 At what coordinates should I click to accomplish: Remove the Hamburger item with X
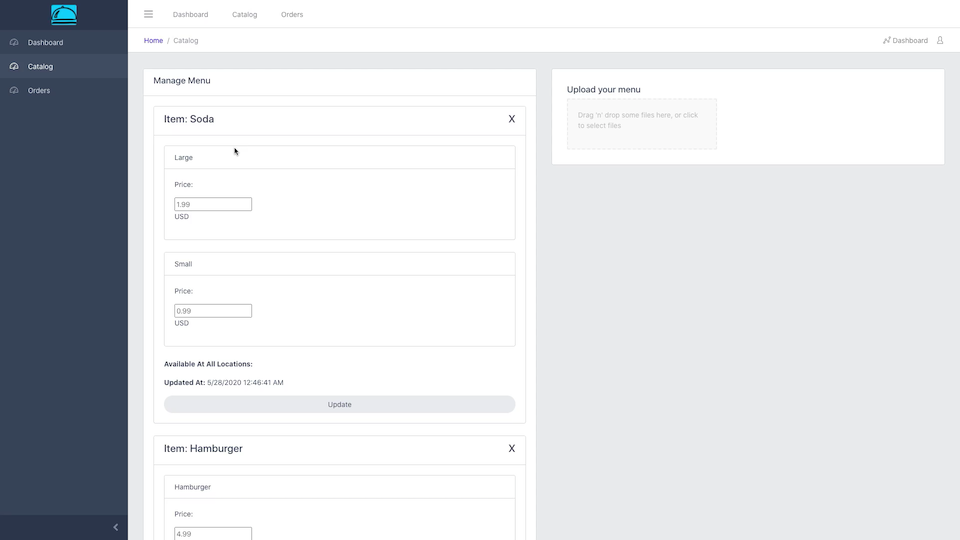[x=512, y=448]
